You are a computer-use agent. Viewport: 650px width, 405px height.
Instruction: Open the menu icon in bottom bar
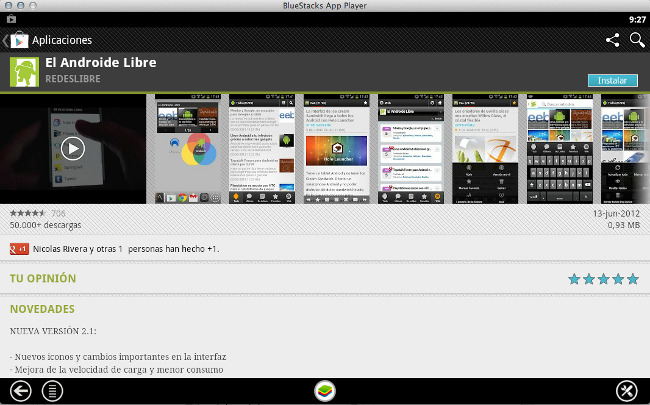pos(52,390)
